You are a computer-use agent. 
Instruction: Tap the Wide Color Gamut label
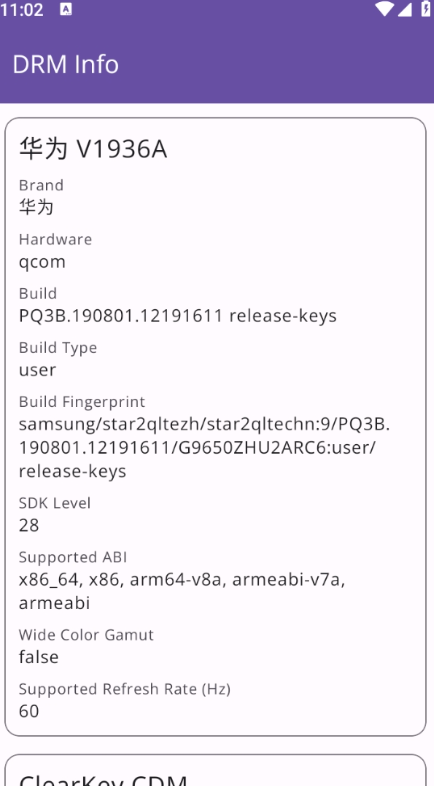pyautogui.click(x=86, y=635)
